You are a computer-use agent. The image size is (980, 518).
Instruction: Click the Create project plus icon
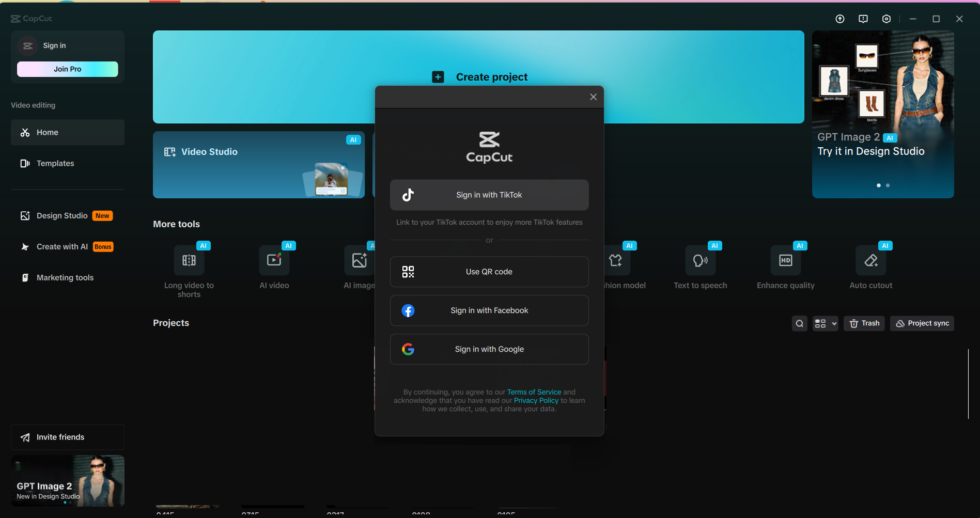coord(438,77)
